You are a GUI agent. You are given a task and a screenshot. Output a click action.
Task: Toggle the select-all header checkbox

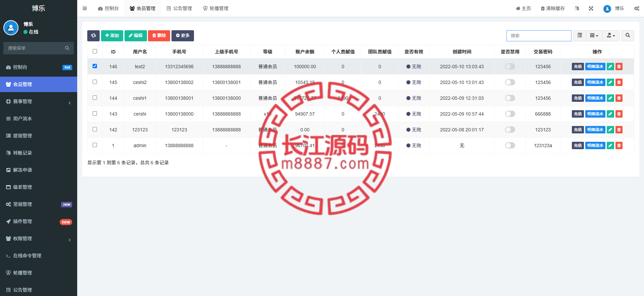(95, 51)
